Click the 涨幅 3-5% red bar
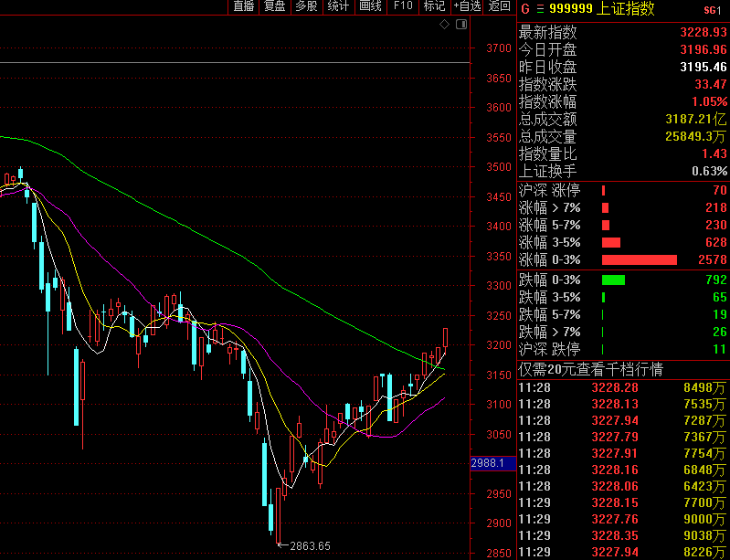The image size is (730, 560). pyautogui.click(x=611, y=242)
